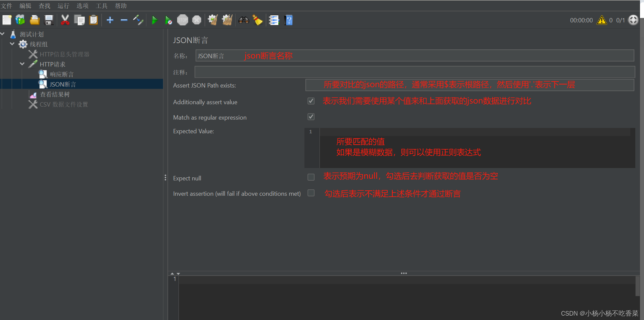The height and width of the screenshot is (320, 644).
Task: Enable the Expect null checkbox
Action: point(311,177)
